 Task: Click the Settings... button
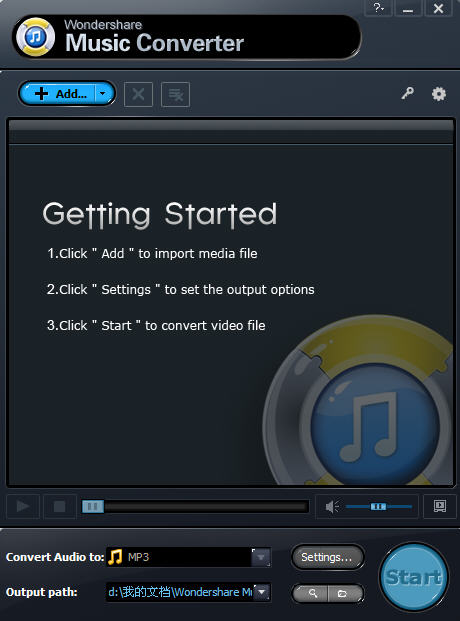coord(327,557)
